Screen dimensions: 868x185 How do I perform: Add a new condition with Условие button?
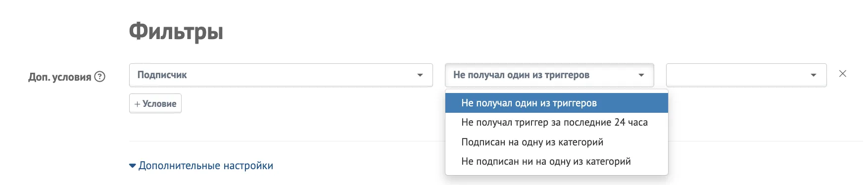[x=155, y=103]
